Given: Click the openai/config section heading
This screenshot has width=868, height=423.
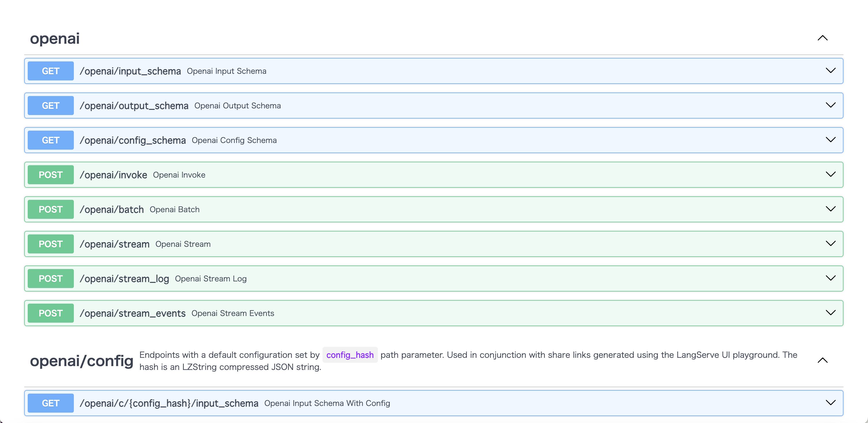Looking at the screenshot, I should (x=82, y=361).
